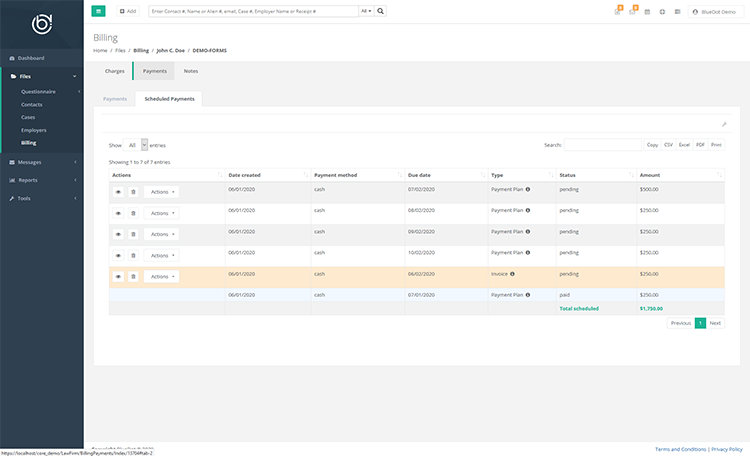This screenshot has height=456, width=750.
Task: Click the Copy export button
Action: point(652,145)
